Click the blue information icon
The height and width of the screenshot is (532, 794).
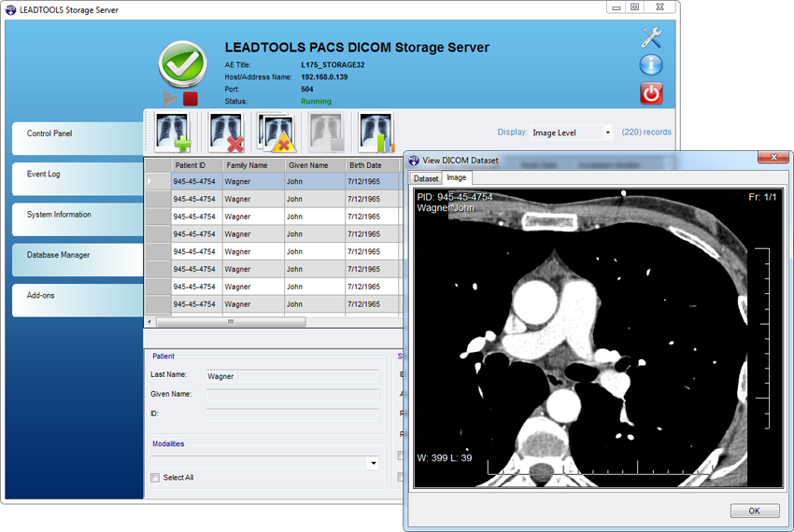coord(651,65)
